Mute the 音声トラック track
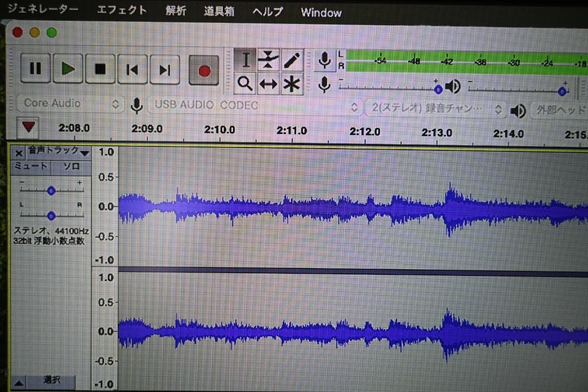Screen dimensions: 588x392 coord(31,167)
